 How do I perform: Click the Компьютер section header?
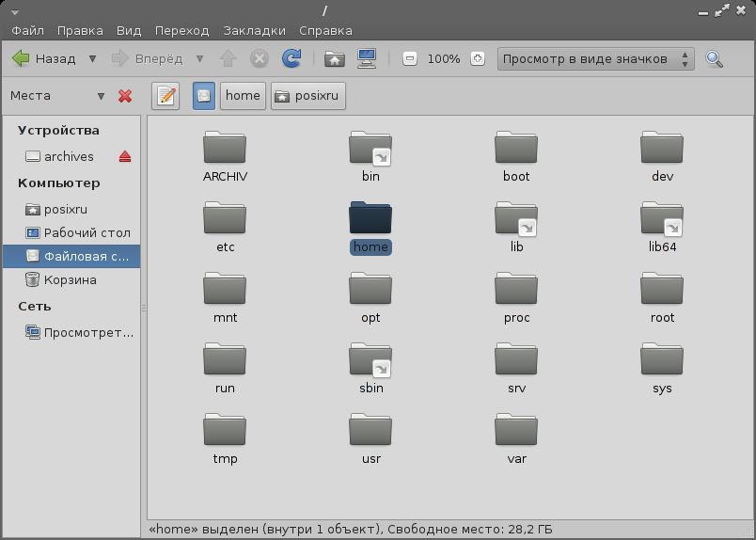pos(59,183)
